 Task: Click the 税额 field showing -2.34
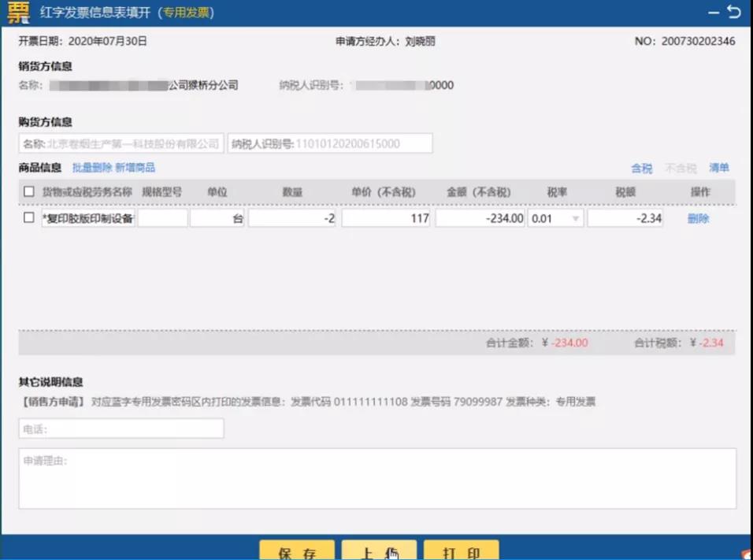pos(625,218)
